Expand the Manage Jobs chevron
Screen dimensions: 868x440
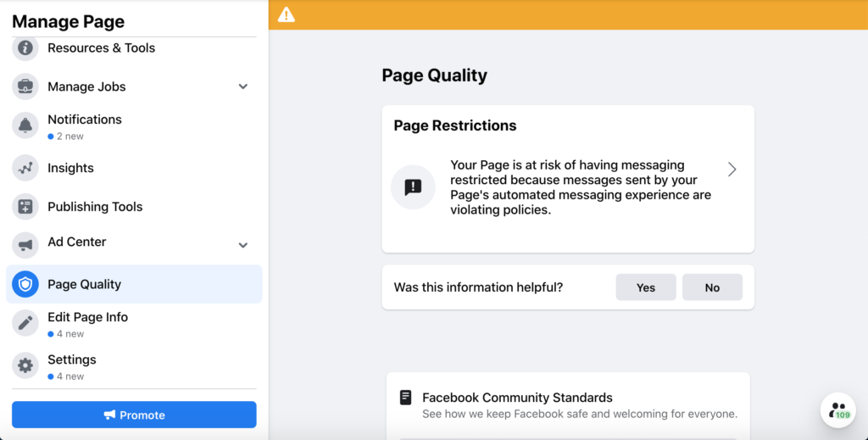pos(243,86)
